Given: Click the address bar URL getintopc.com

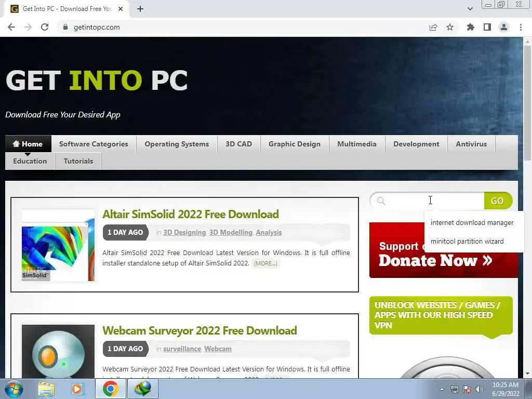Looking at the screenshot, I should pyautogui.click(x=97, y=27).
